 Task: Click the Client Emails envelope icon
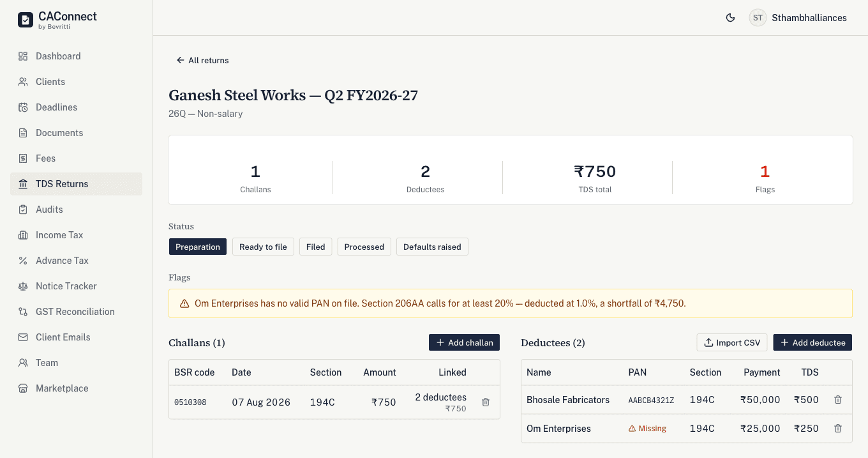[x=23, y=337]
